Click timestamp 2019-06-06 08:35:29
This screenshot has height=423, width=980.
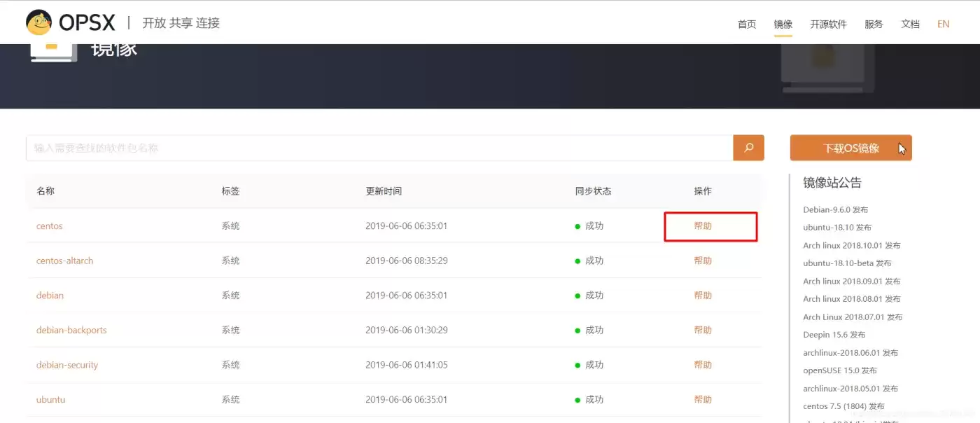pos(406,261)
